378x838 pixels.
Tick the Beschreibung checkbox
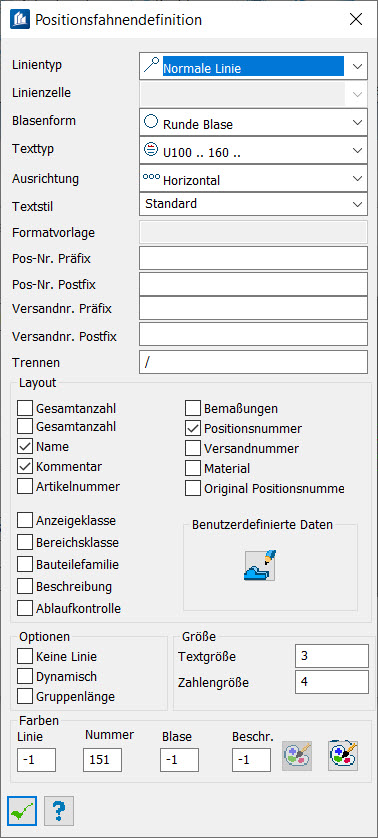25,586
